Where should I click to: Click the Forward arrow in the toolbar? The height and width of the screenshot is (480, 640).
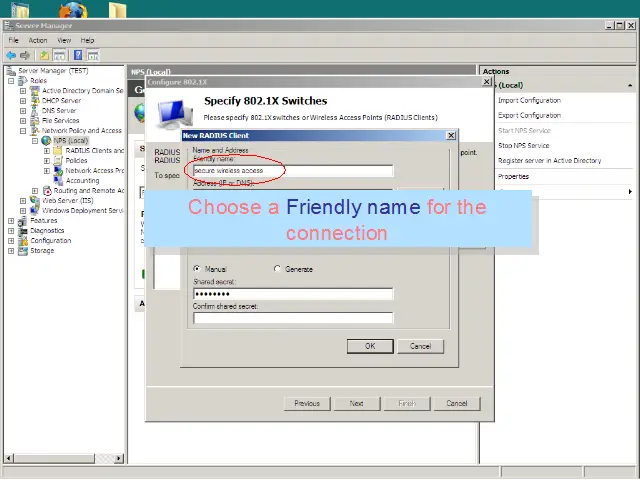pyautogui.click(x=25, y=55)
